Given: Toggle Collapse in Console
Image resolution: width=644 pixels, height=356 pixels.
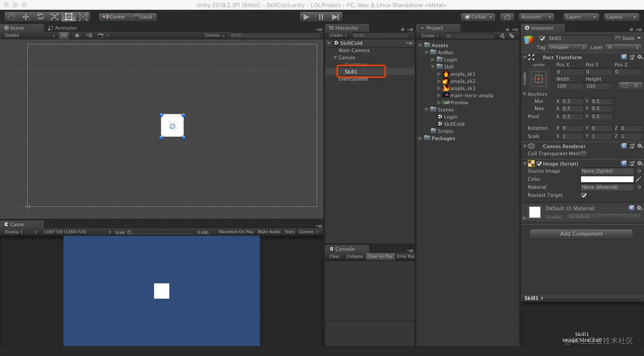Looking at the screenshot, I should click(x=354, y=256).
